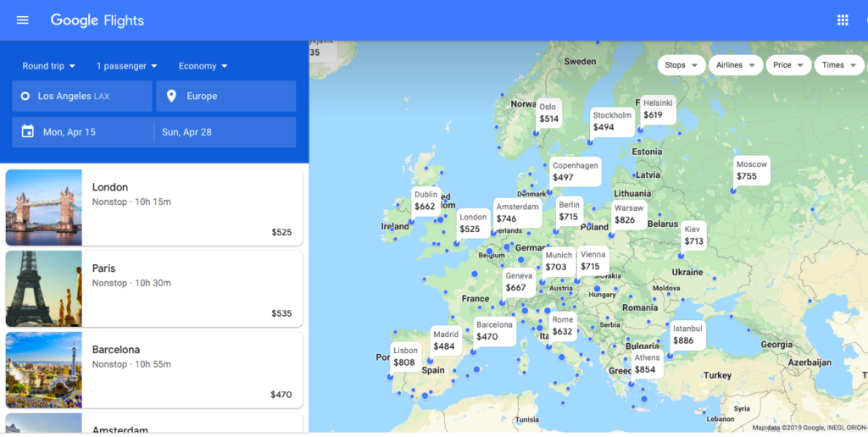Viewport: 868px width, 437px height.
Task: Click the destination pin icon by Europe
Action: [x=171, y=97]
